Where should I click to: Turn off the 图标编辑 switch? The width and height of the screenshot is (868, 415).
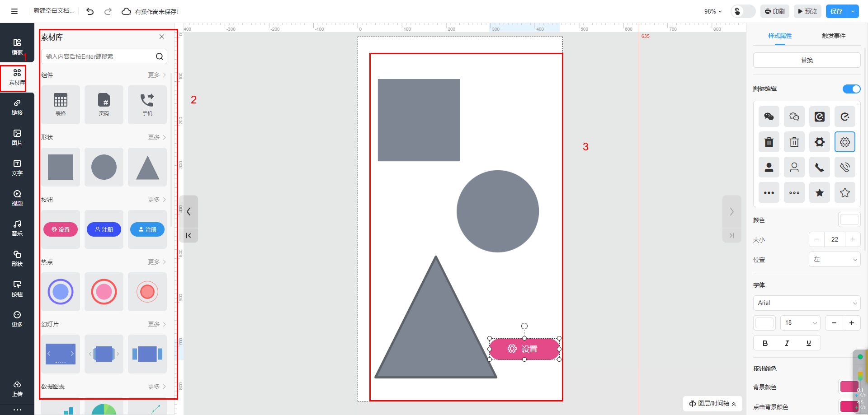[x=851, y=89]
